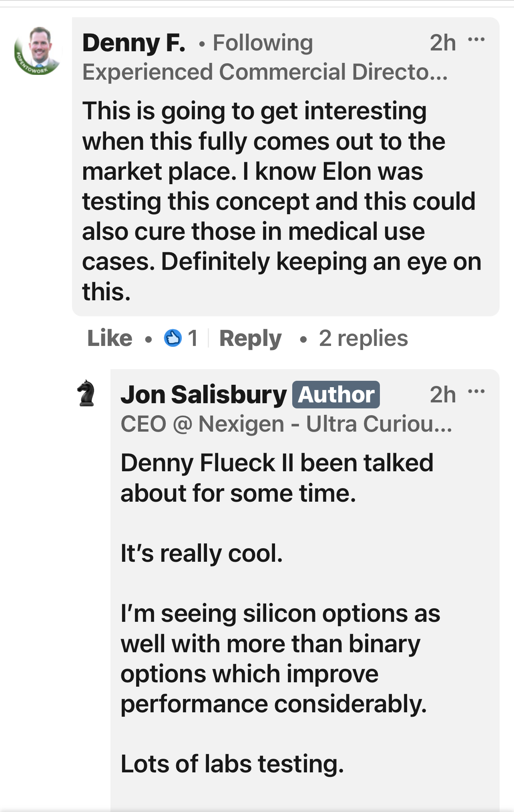Open Denny F.'s profile photo
The height and width of the screenshot is (812, 514).
(x=38, y=50)
